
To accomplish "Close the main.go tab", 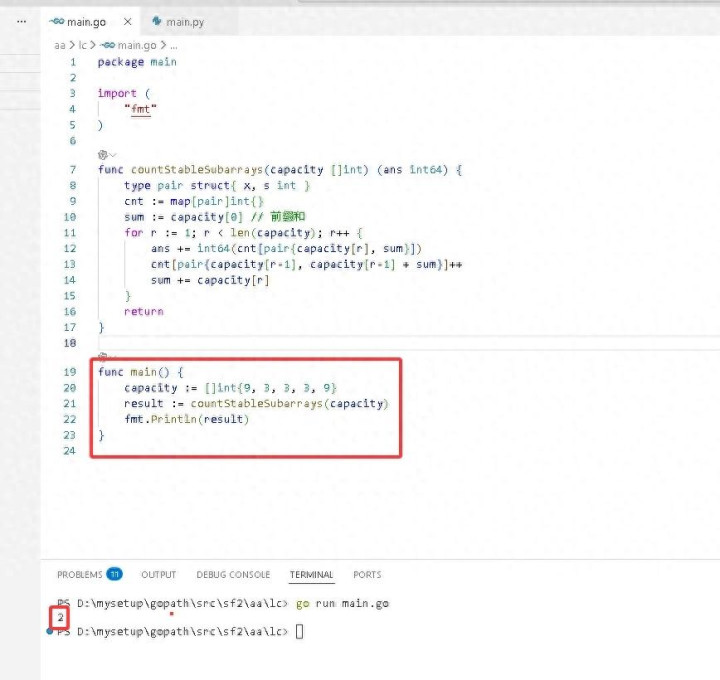I will coord(127,22).
